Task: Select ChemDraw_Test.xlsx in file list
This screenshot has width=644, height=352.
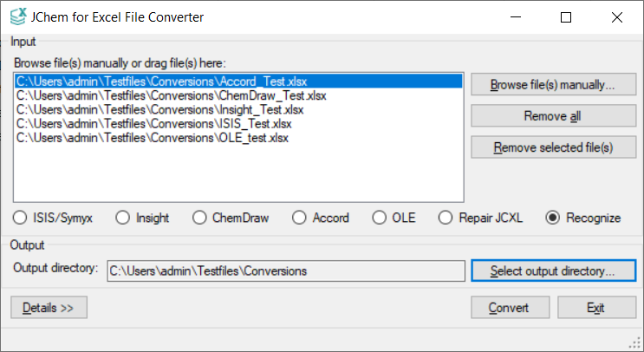Action: click(x=172, y=95)
